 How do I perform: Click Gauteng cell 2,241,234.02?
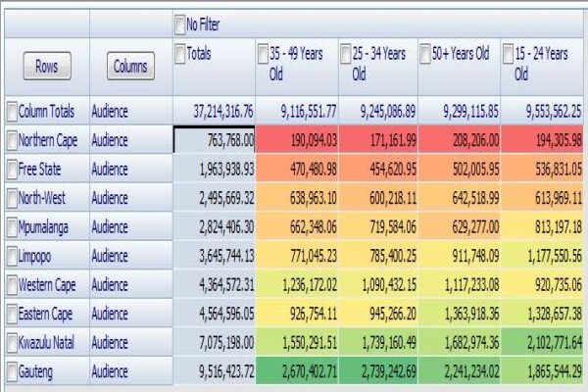(x=460, y=371)
